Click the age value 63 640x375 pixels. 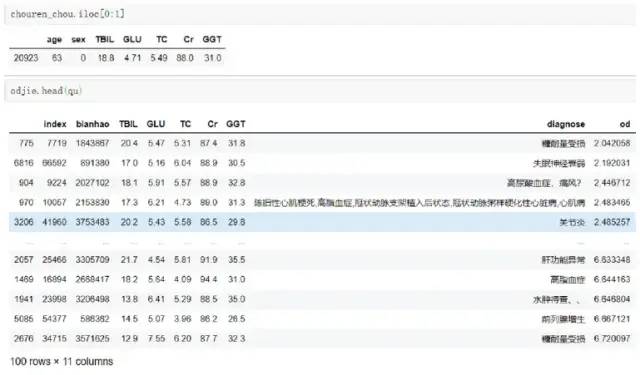click(x=57, y=58)
